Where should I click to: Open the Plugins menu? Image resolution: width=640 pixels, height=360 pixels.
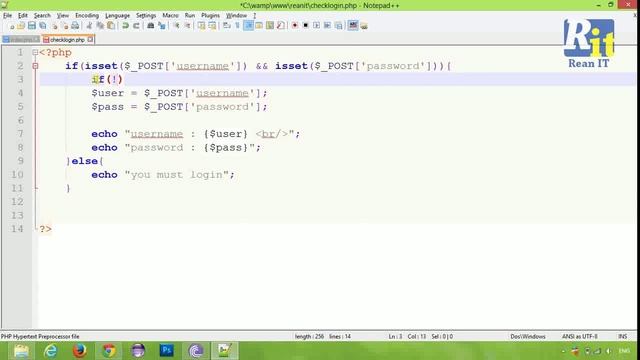point(210,16)
